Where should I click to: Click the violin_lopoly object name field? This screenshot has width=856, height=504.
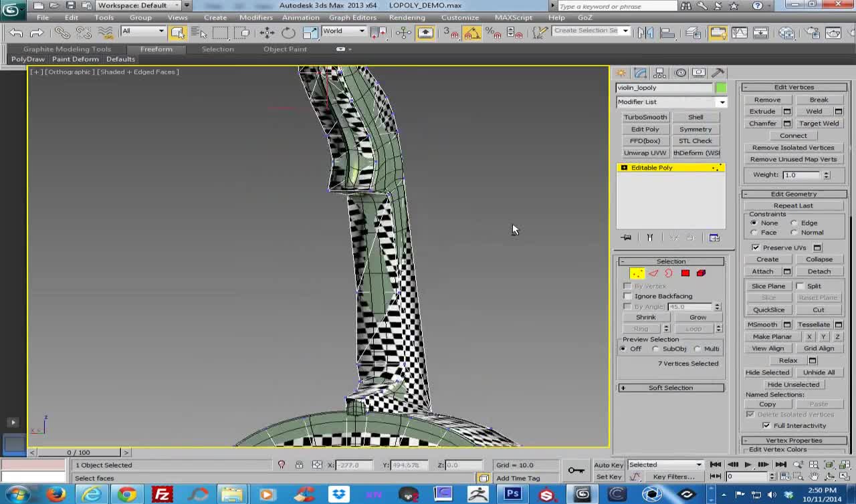click(665, 88)
